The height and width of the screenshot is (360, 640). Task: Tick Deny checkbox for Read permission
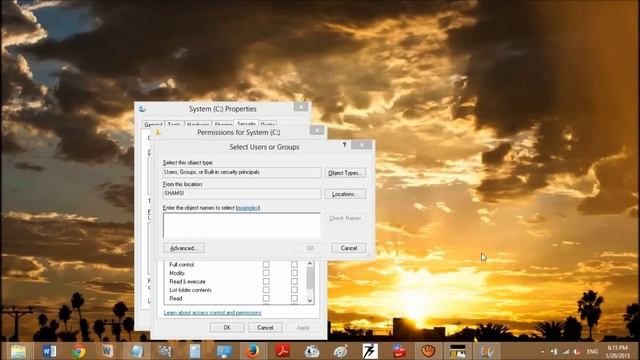pyautogui.click(x=294, y=298)
